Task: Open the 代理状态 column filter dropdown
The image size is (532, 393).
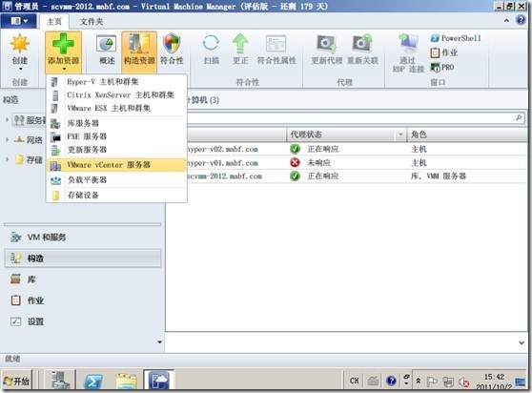Action: (x=400, y=134)
